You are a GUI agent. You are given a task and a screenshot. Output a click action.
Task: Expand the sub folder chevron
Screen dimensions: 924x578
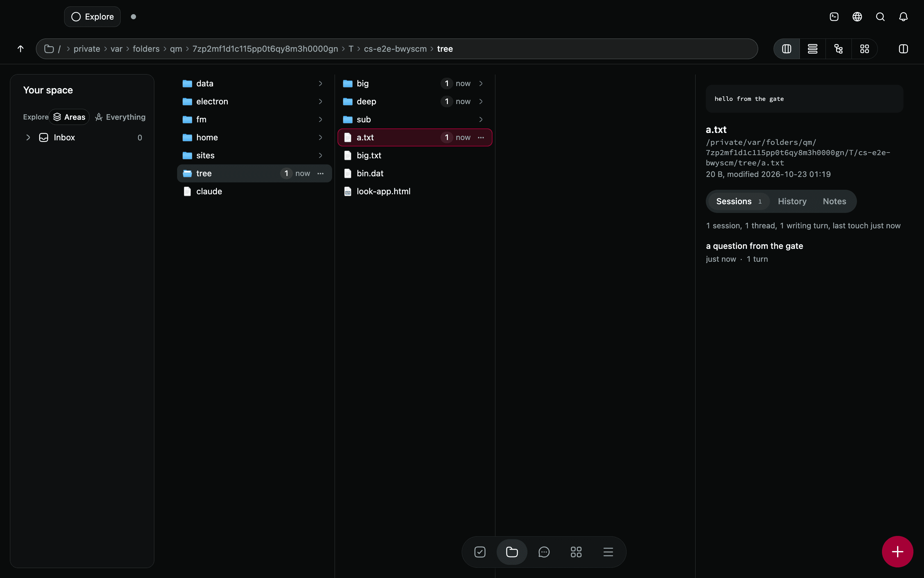481,119
